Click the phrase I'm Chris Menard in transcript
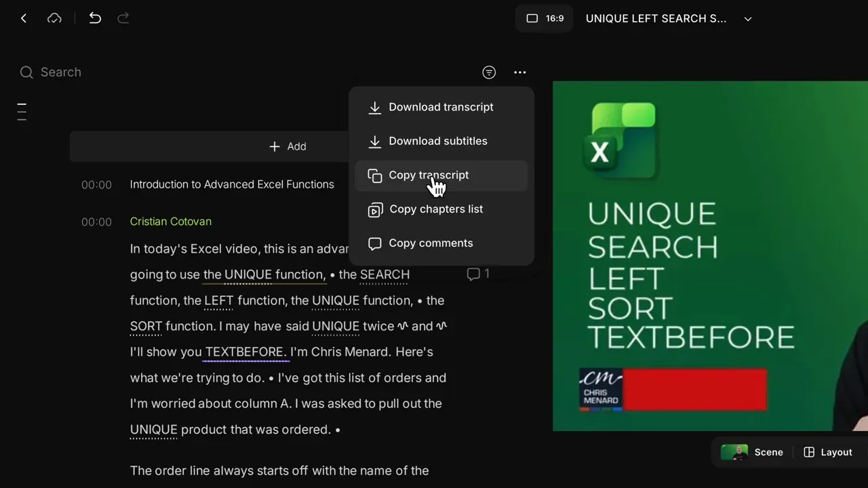868x488 pixels. (x=340, y=352)
